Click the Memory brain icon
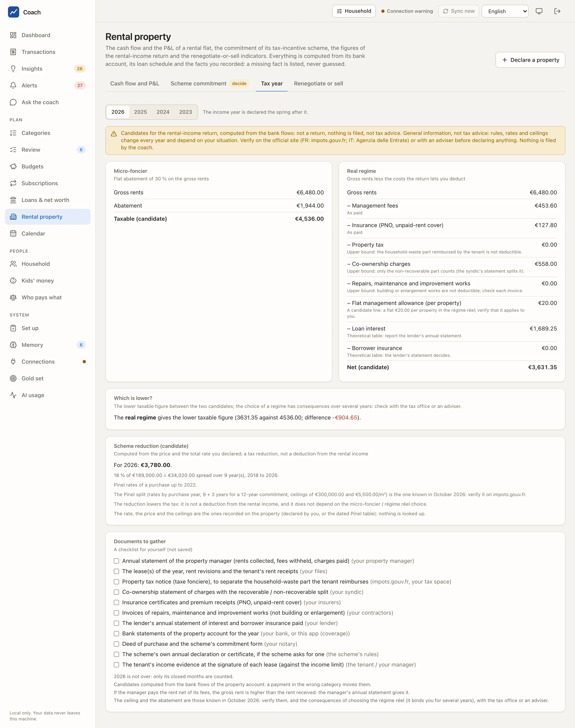 13,345
